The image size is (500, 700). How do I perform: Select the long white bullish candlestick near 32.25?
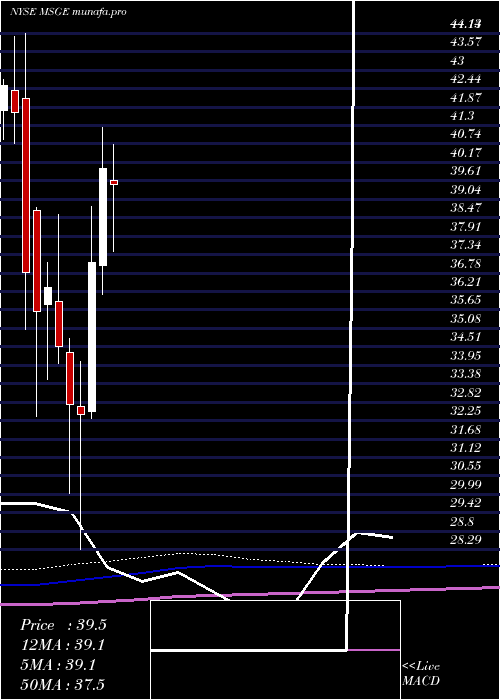[92, 337]
